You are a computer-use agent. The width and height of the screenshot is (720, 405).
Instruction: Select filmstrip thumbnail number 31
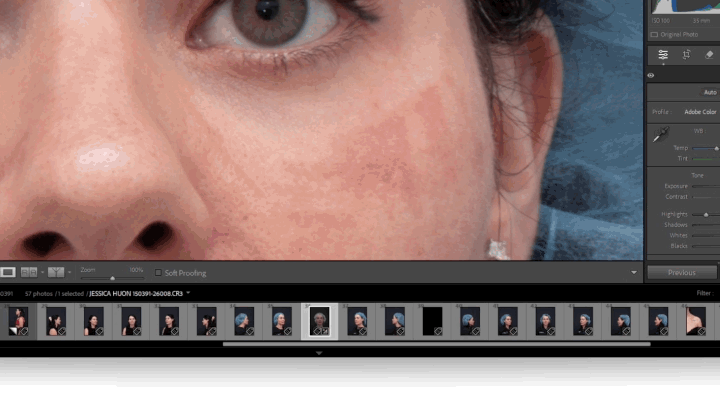pyautogui.click(x=131, y=321)
